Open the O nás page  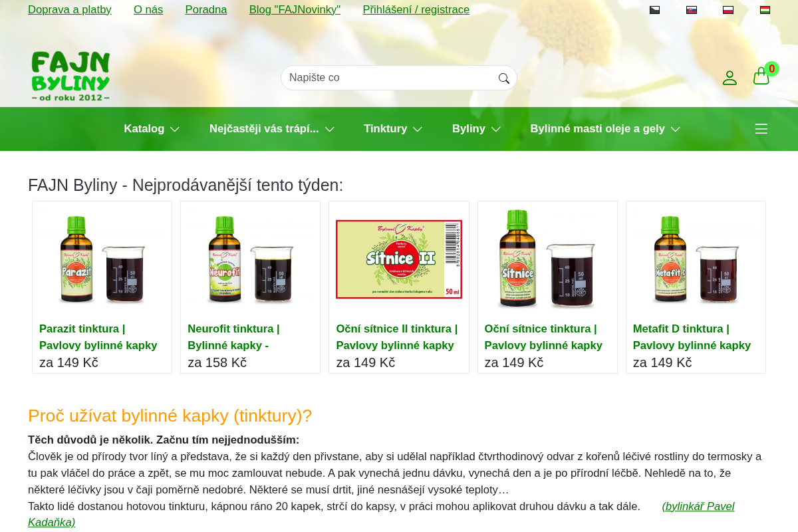[x=148, y=10]
